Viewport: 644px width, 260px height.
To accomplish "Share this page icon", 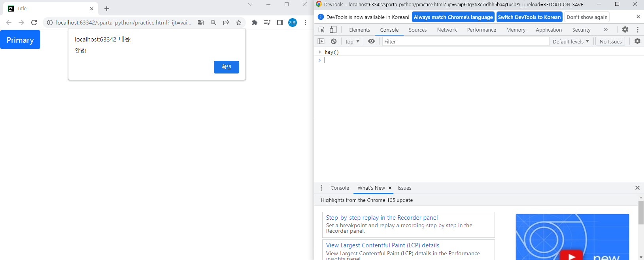I will click(x=226, y=23).
